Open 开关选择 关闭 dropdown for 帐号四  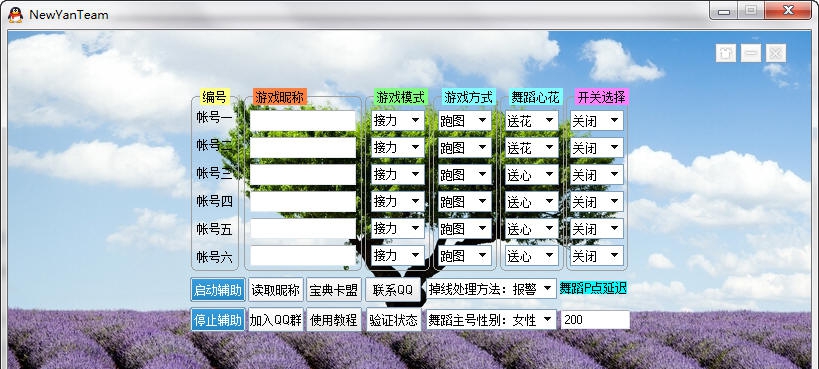point(596,201)
